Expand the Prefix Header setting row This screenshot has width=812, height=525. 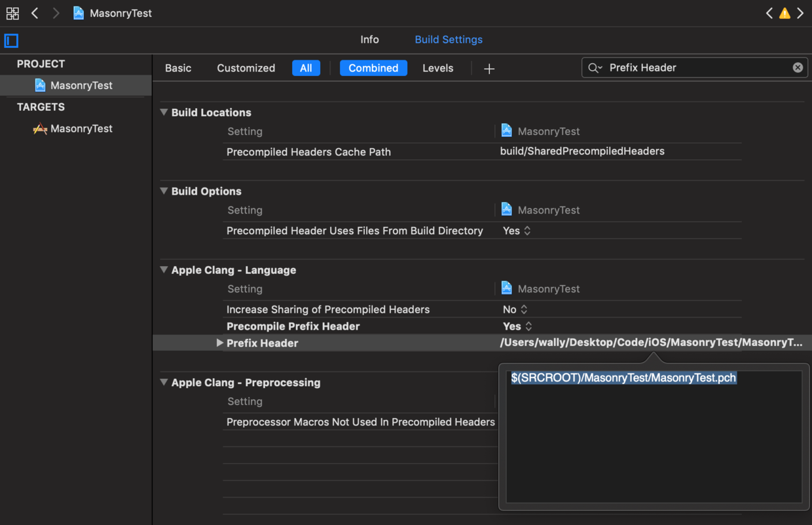(x=220, y=343)
